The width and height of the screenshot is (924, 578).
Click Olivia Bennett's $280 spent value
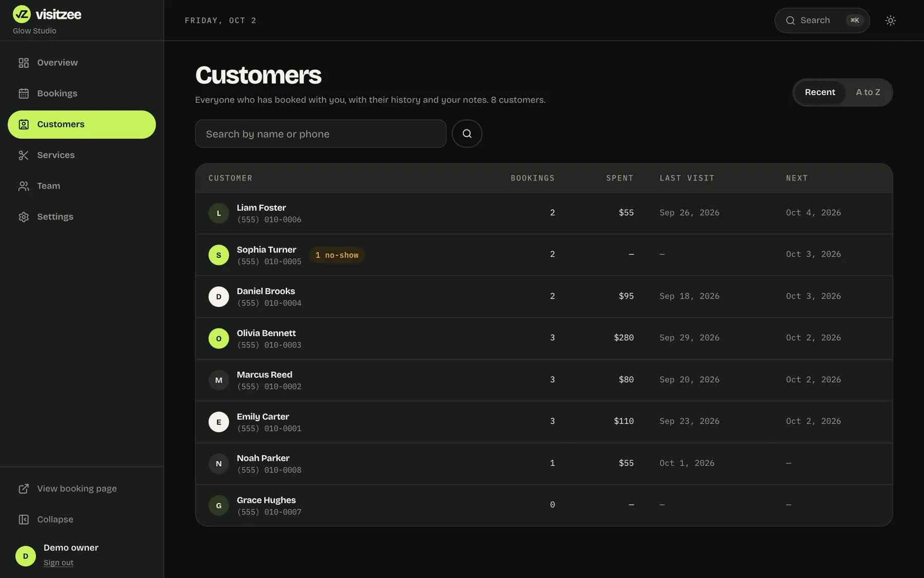point(624,338)
